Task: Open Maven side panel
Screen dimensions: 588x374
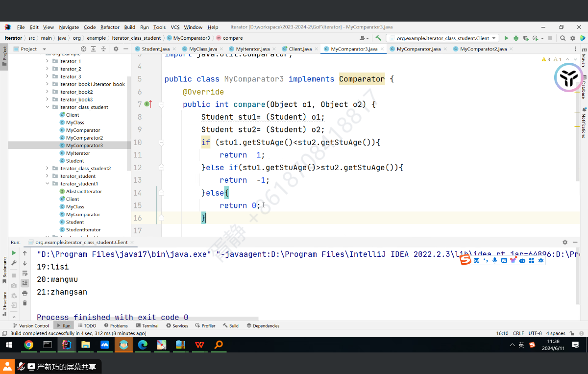Action: (x=584, y=57)
